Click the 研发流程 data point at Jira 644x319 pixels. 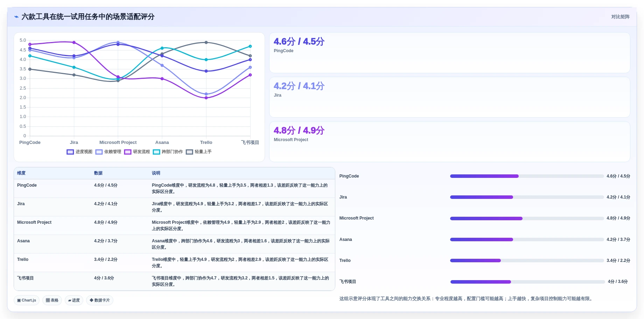[x=74, y=42]
